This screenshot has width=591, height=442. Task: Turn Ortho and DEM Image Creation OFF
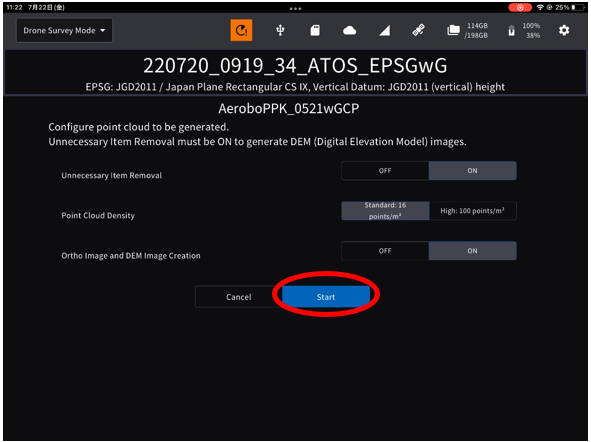385,251
